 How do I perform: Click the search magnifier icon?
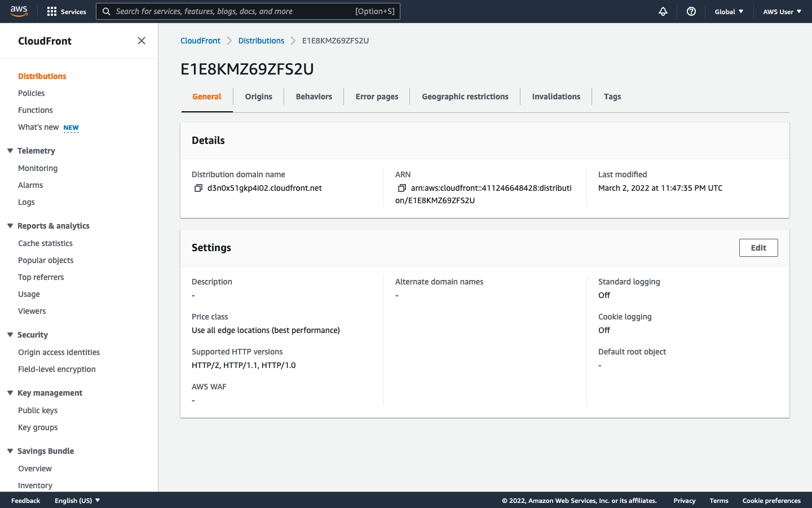[107, 11]
